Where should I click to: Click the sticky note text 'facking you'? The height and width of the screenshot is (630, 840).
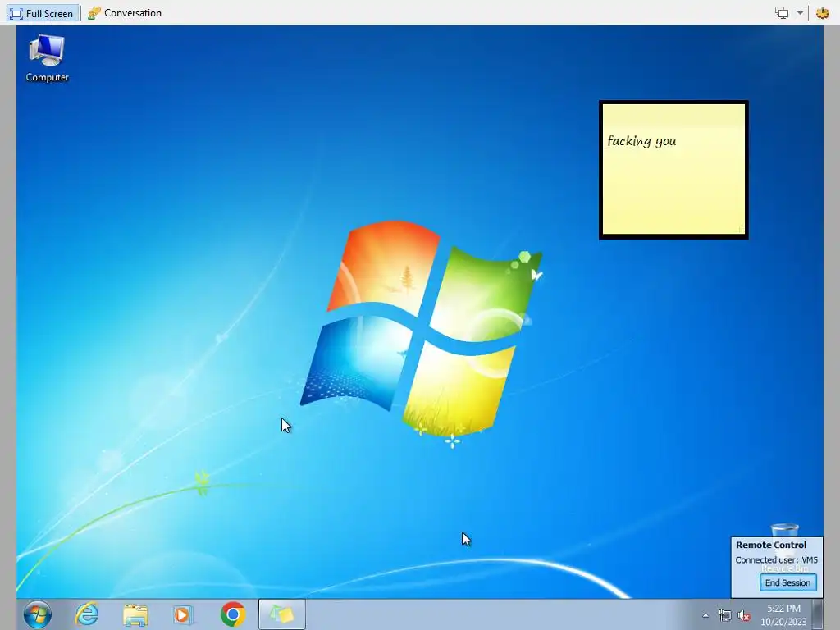(x=641, y=141)
